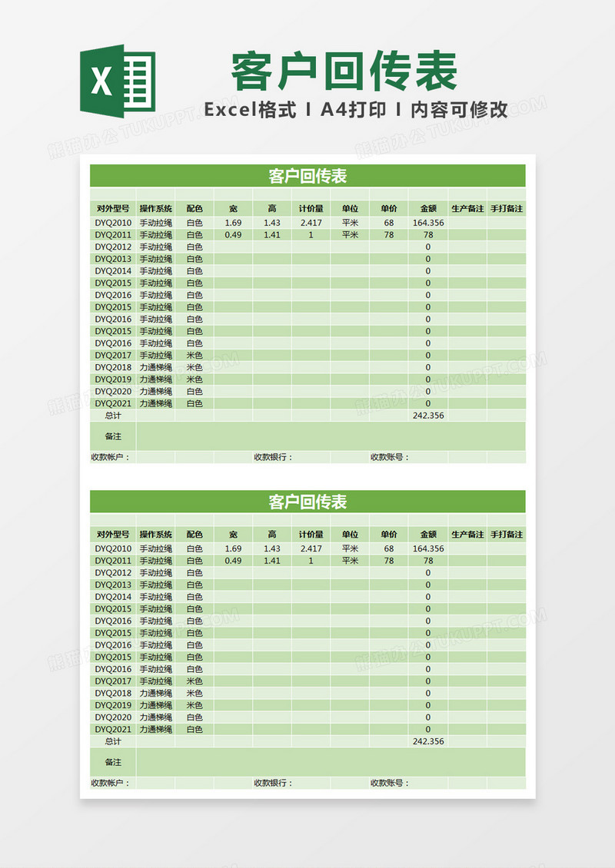Select the 总计 cell in upper table
This screenshot has width=615, height=868.
(113, 416)
